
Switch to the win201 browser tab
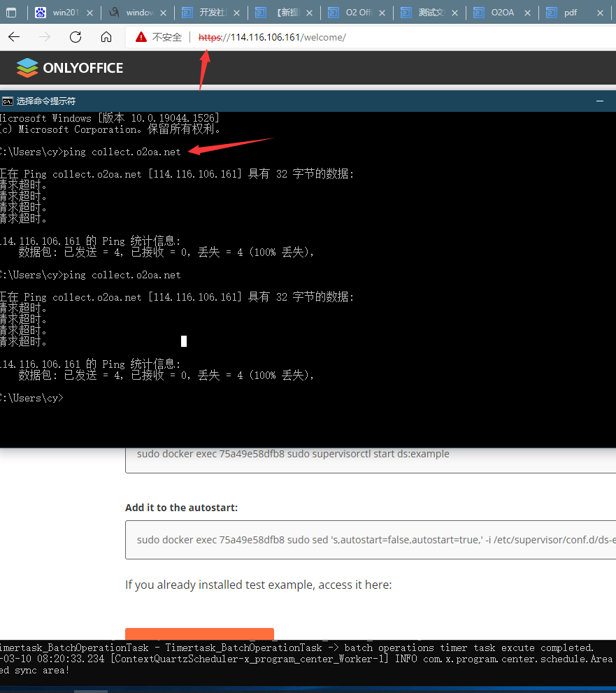[65, 13]
